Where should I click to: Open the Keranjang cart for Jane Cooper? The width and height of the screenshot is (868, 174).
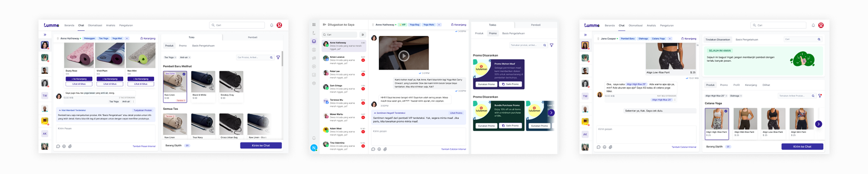point(689,38)
